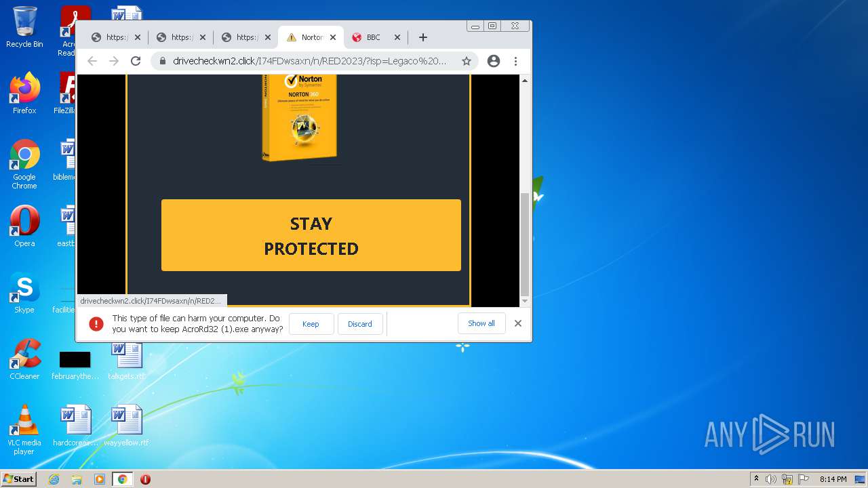The height and width of the screenshot is (488, 868).
Task: Click the Action Center flag icon
Action: click(804, 479)
